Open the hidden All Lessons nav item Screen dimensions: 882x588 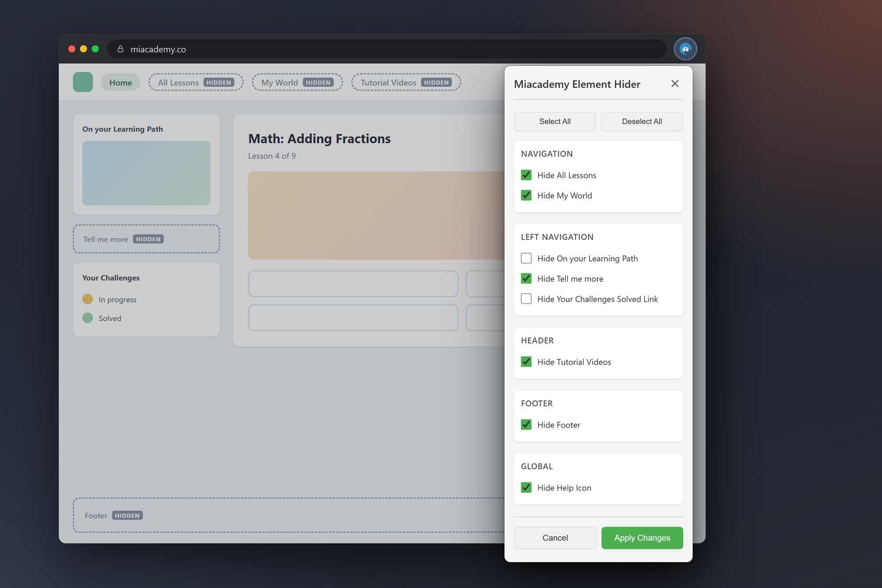click(196, 82)
